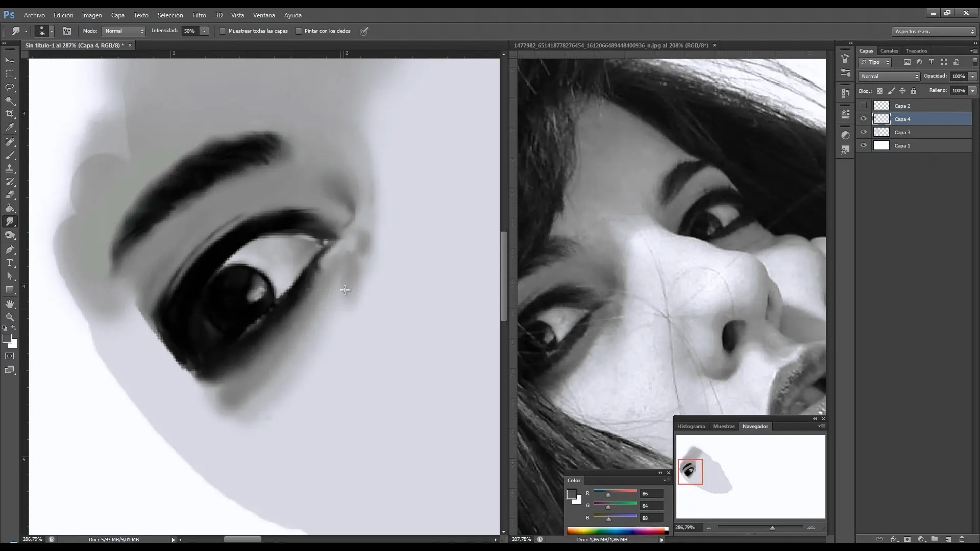Add a layer mask

(x=907, y=539)
